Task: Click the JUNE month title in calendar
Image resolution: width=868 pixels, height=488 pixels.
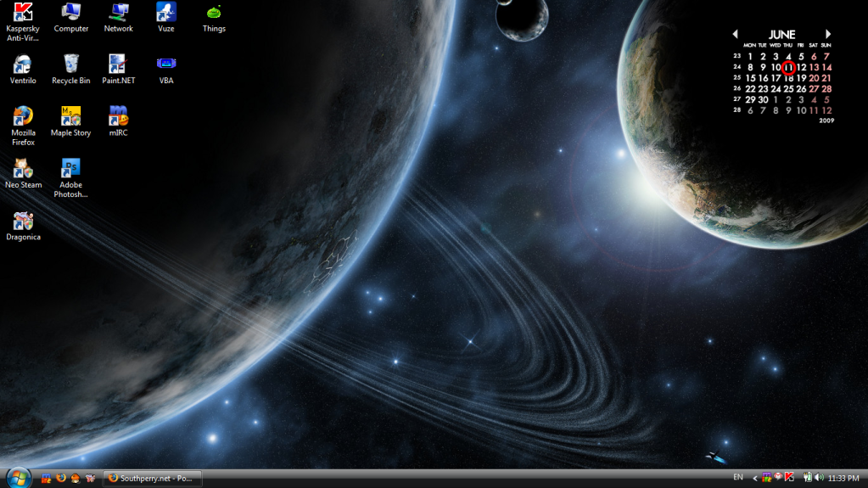Action: (781, 34)
